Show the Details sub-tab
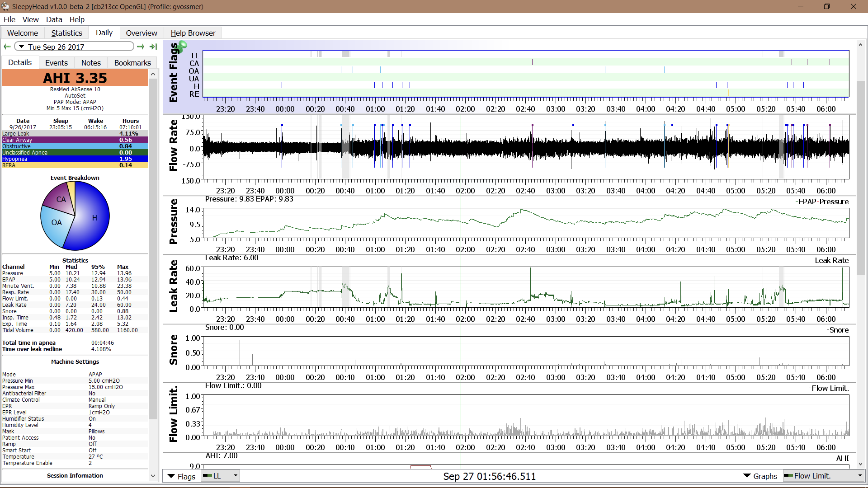868x488 pixels. click(20, 62)
